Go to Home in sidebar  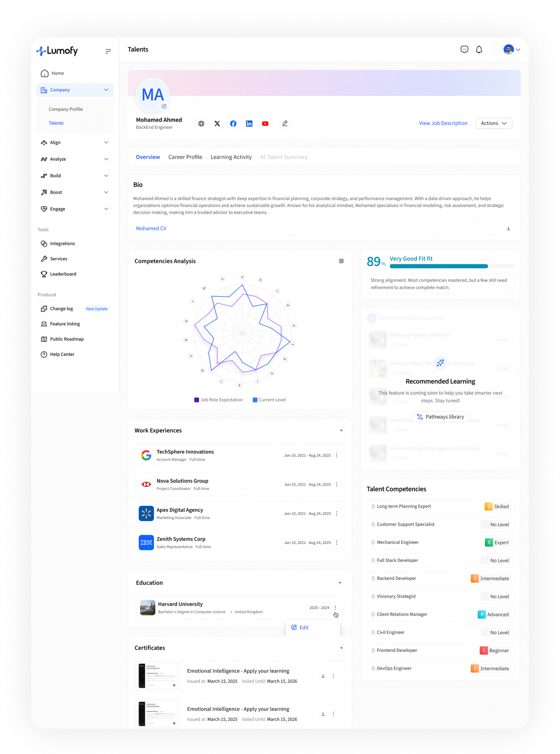[75, 73]
